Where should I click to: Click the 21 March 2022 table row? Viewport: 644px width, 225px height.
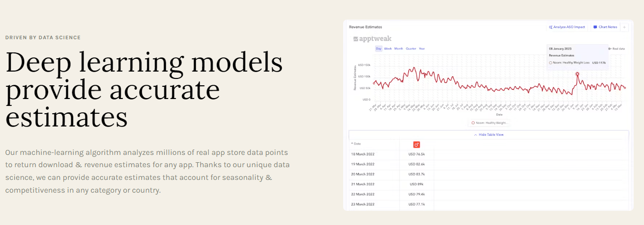pos(488,184)
